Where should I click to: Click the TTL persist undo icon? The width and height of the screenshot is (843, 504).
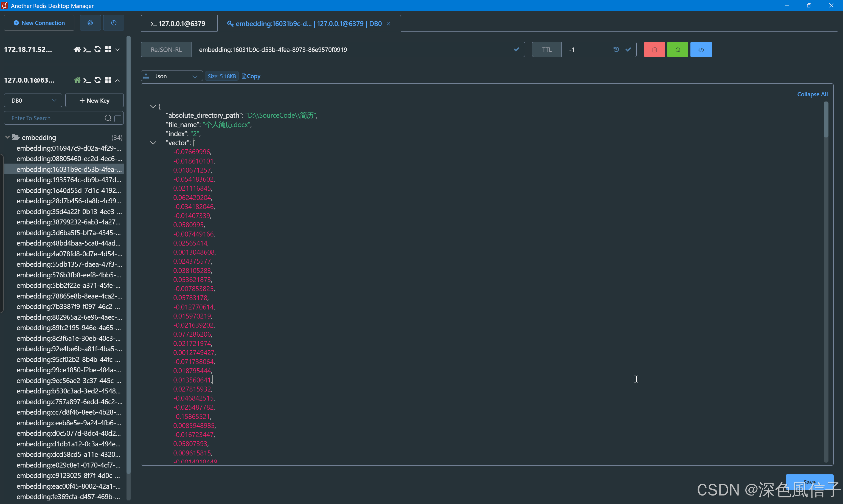616,50
